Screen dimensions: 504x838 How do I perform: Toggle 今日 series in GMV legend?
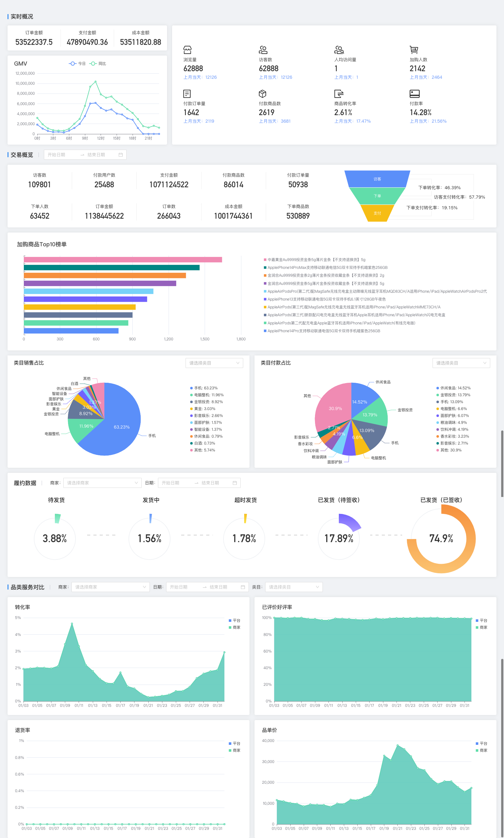77,64
